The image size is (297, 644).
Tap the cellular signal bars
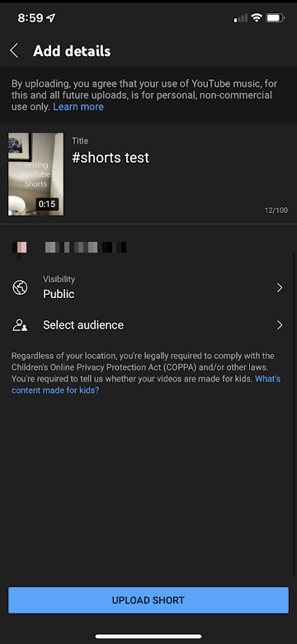pos(241,18)
